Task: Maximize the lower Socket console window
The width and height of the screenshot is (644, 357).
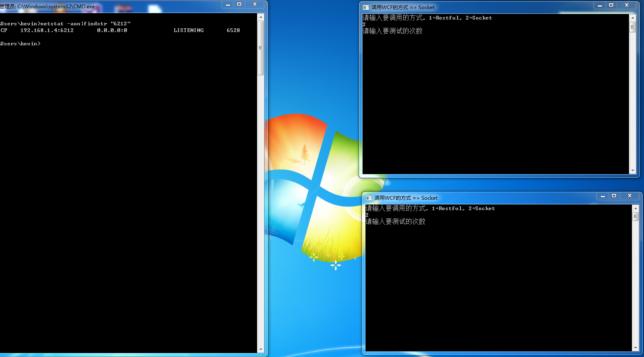Action: pos(614,196)
